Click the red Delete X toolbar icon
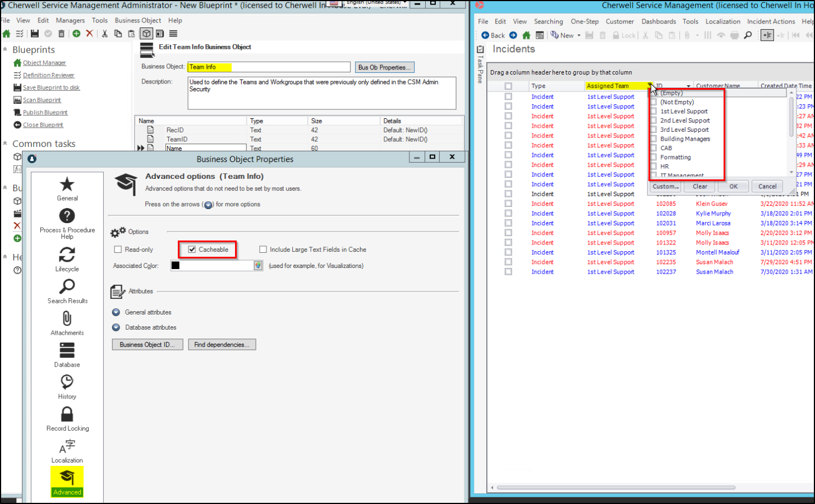Viewport: 815px width, 504px height. tap(89, 34)
